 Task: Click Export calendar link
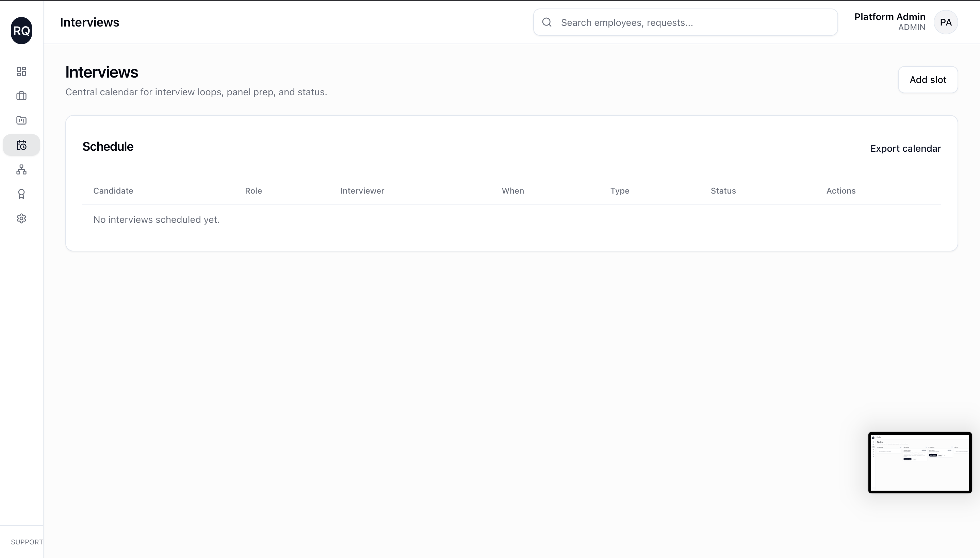point(905,149)
